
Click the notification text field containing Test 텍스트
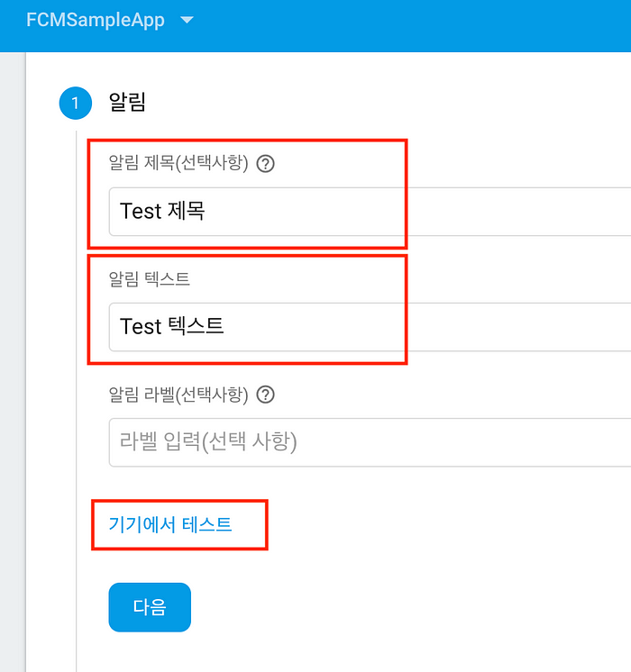click(370, 327)
